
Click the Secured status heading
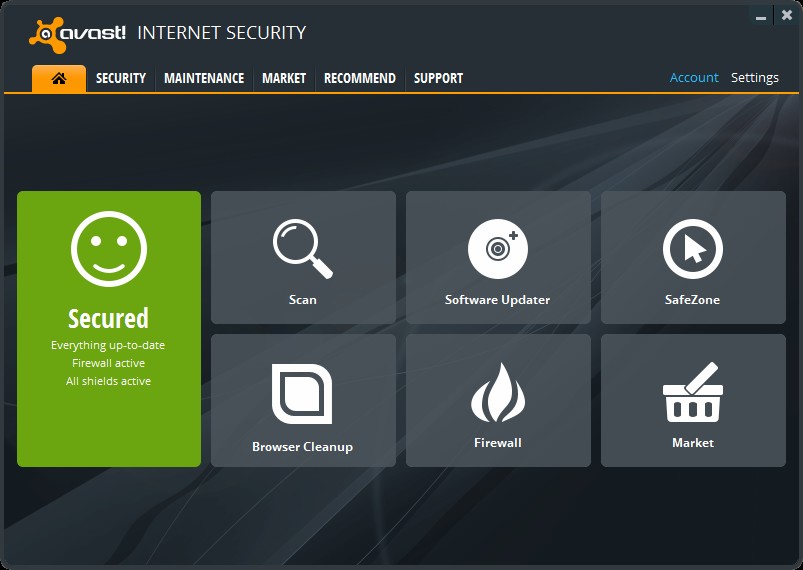coord(109,318)
